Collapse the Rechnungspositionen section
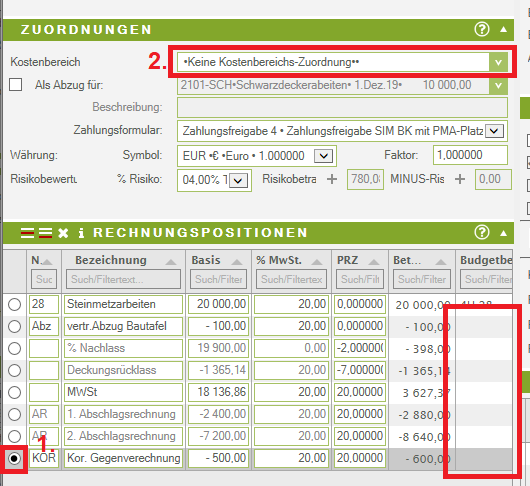The image size is (530, 486). pyautogui.click(x=503, y=233)
